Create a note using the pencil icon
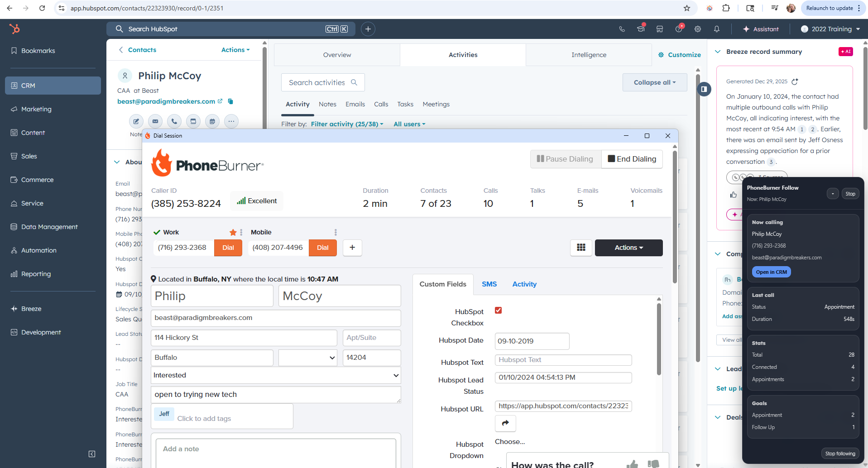This screenshot has height=468, width=868. [x=136, y=121]
